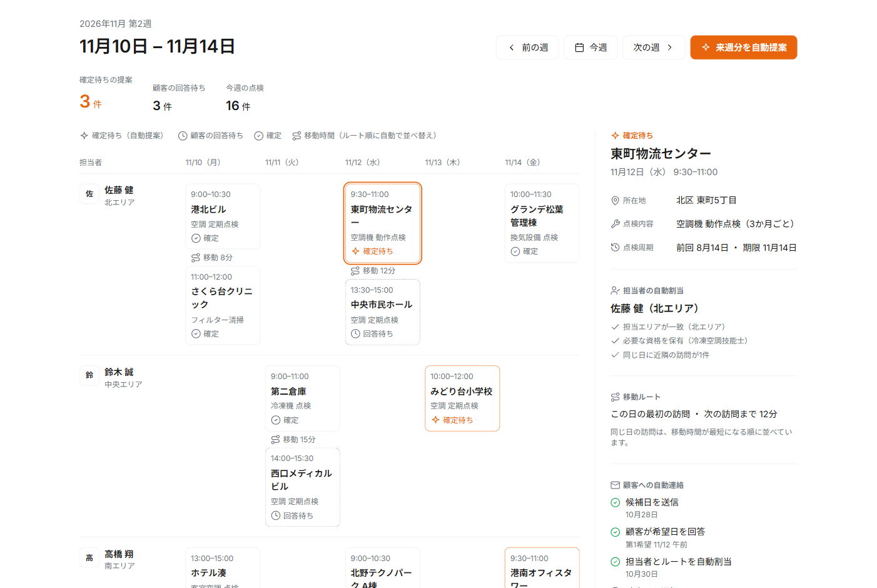The height and width of the screenshot is (588, 877).
Task: Select the 東町物流センター schedule card
Action: point(382,223)
